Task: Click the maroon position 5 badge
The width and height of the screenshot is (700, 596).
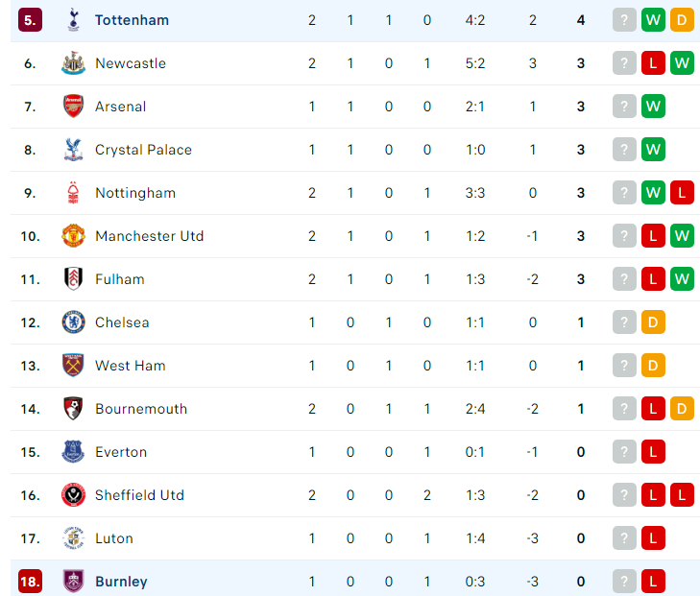Action: [x=30, y=20]
